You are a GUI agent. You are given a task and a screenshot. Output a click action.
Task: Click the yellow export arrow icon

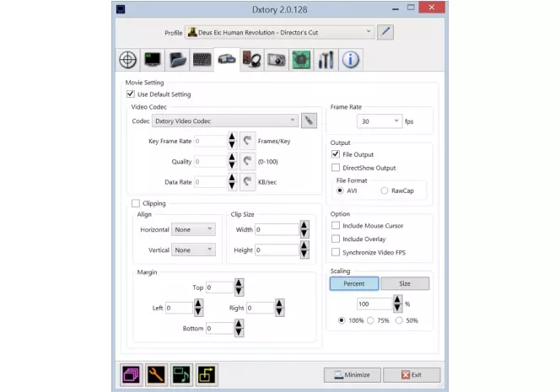(x=207, y=375)
